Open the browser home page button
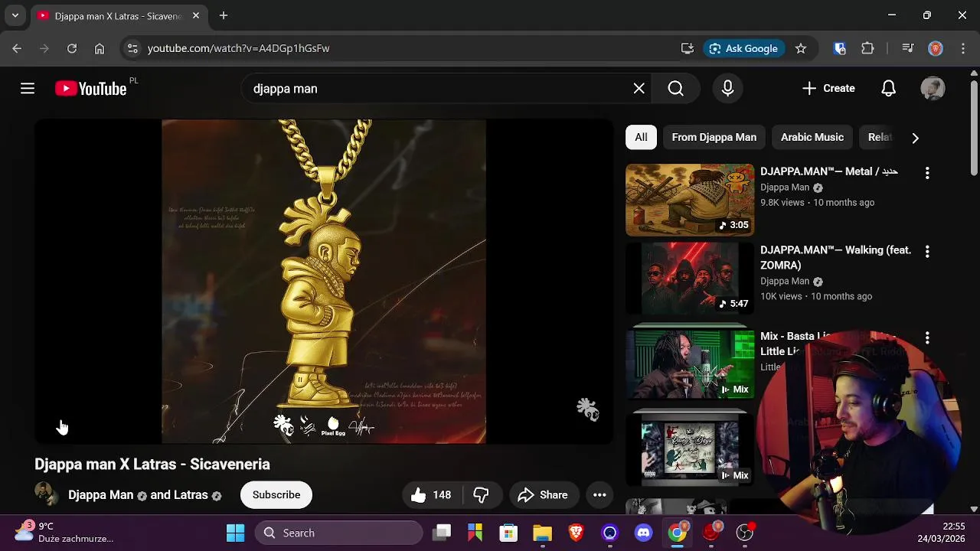The image size is (980, 551). pos(100,48)
